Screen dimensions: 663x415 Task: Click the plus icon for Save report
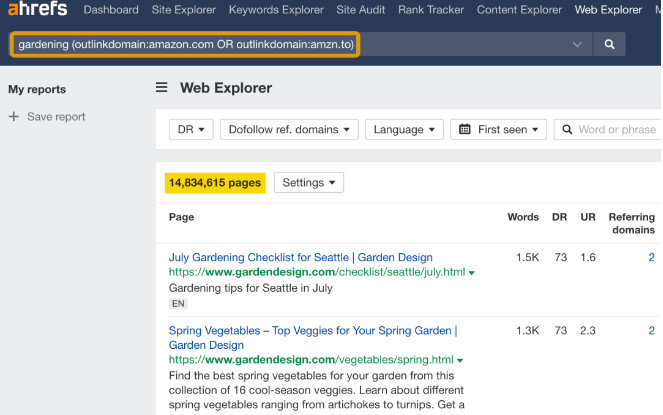pos(13,117)
